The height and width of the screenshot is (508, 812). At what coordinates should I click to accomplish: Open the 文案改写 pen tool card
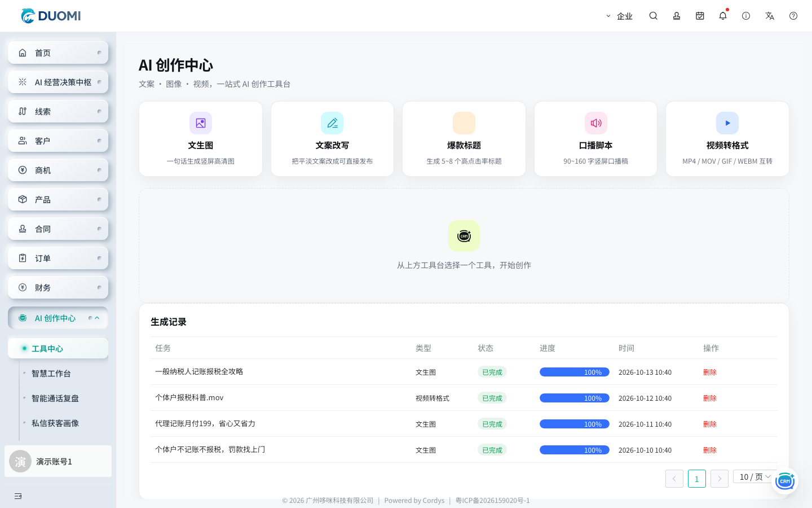(x=332, y=139)
